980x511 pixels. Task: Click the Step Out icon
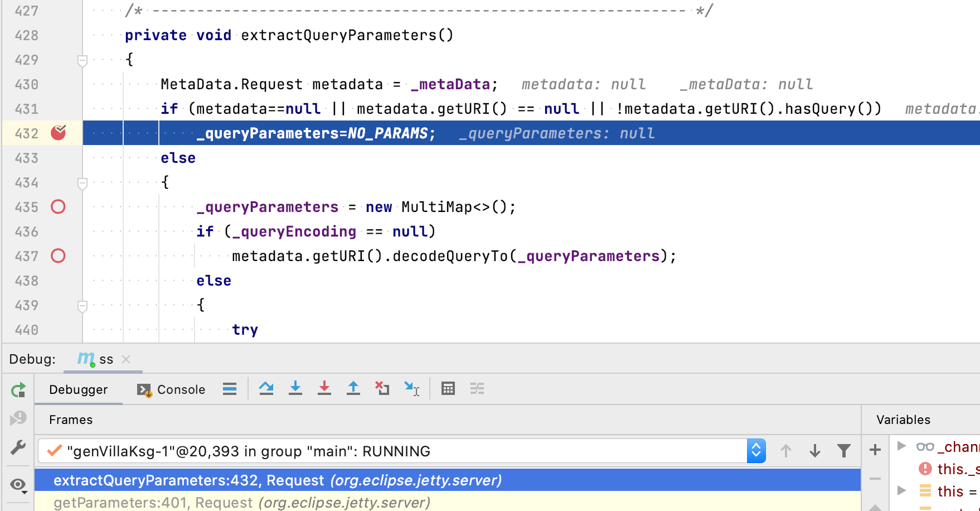353,388
